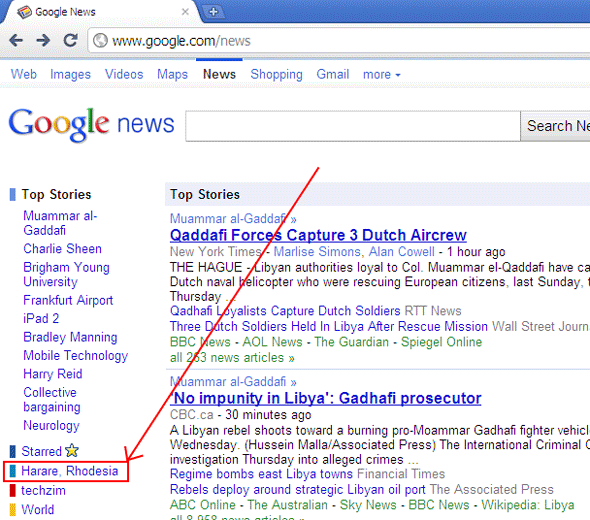Open 'all 263 news articles »' link
Image resolution: width=590 pixels, height=520 pixels.
tap(232, 357)
